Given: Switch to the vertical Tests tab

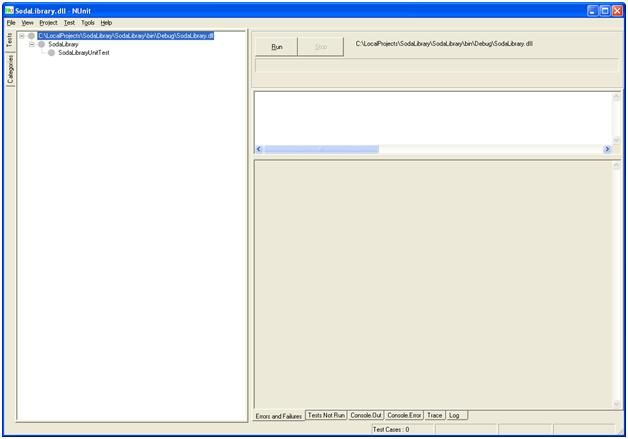Looking at the screenshot, I should 10,40.
